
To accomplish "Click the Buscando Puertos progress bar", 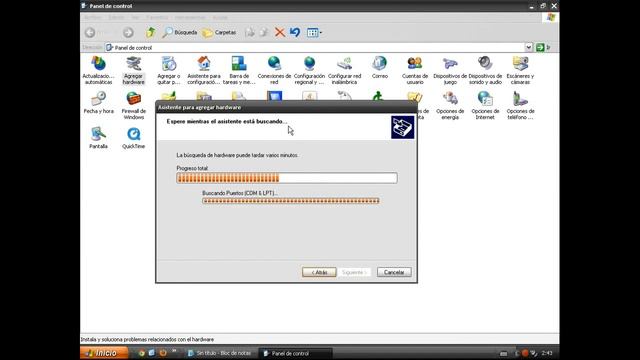I will coord(291,201).
